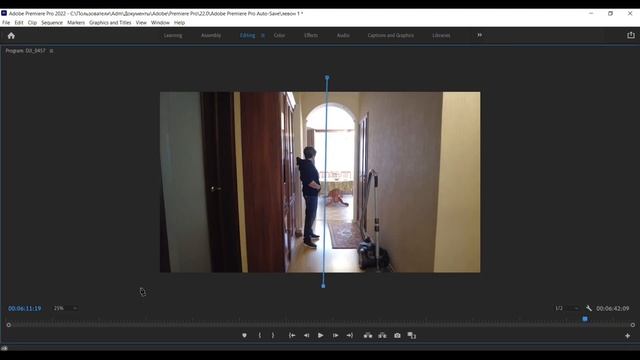The width and height of the screenshot is (640, 360).
Task: Open the playback resolution 1/2 dropdown
Action: tap(567, 308)
